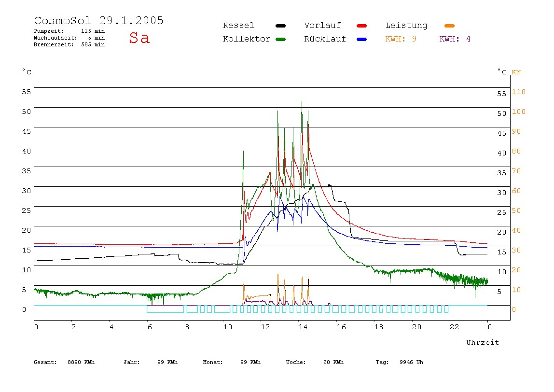Click the black Kessel legend swatch
This screenshot has height=392, width=554.
[280, 26]
